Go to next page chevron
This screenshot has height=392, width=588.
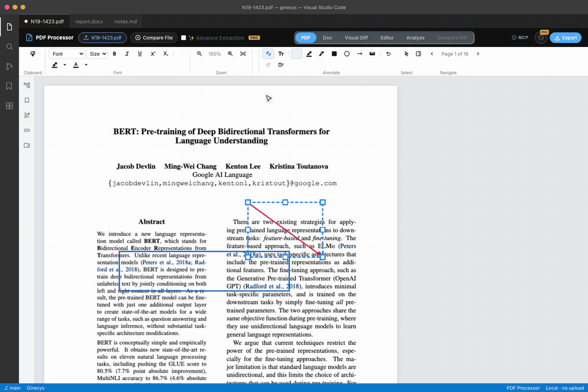[477, 54]
